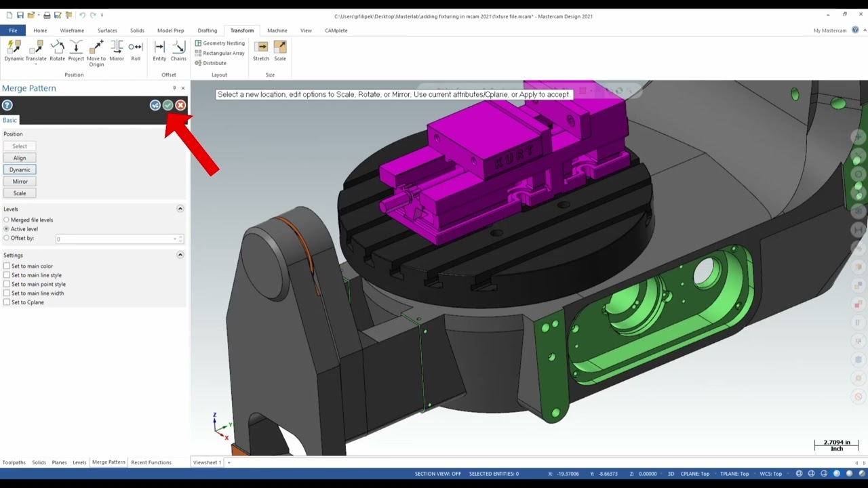Click the Dynamic position button
Viewport: 868px width, 488px height.
tap(20, 169)
